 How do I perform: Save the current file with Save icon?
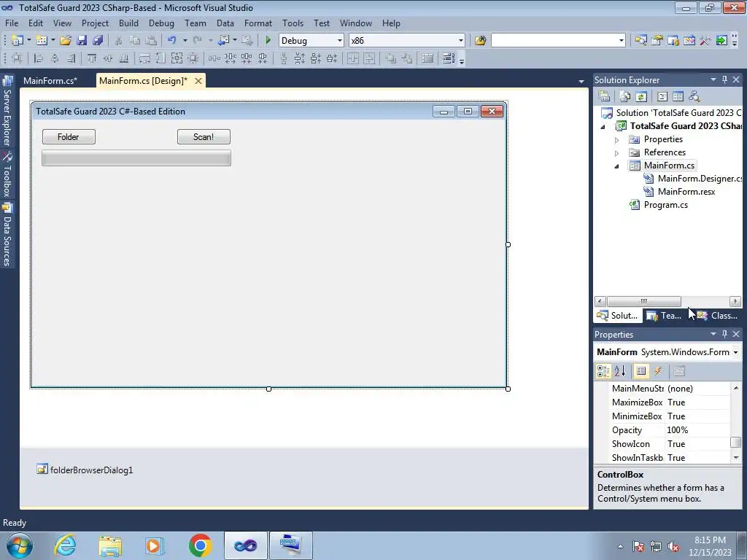pos(82,41)
